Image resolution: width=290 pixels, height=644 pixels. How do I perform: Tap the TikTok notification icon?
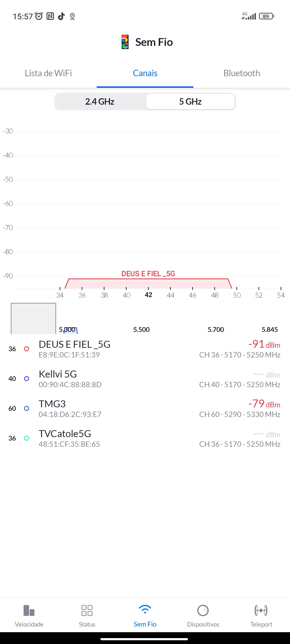pos(61,16)
